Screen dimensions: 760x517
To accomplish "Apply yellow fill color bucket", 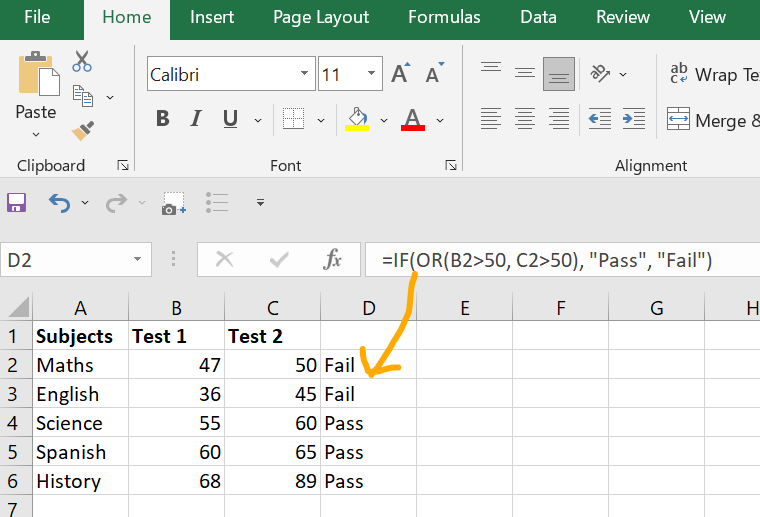I will tap(357, 119).
